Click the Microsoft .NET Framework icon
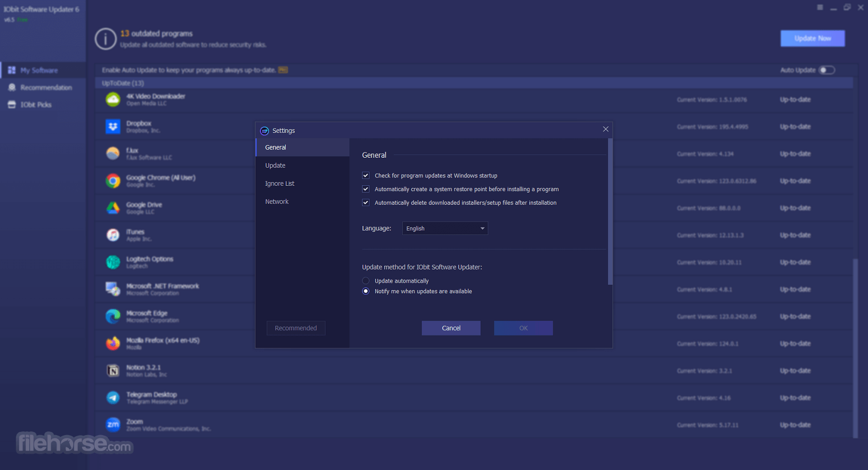This screenshot has width=868, height=470. [x=113, y=289]
